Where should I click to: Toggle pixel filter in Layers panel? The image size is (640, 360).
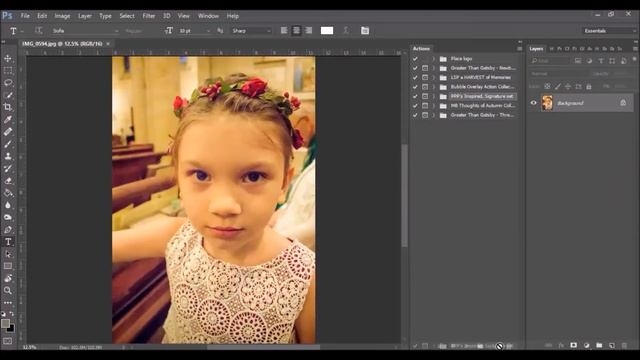click(x=578, y=61)
